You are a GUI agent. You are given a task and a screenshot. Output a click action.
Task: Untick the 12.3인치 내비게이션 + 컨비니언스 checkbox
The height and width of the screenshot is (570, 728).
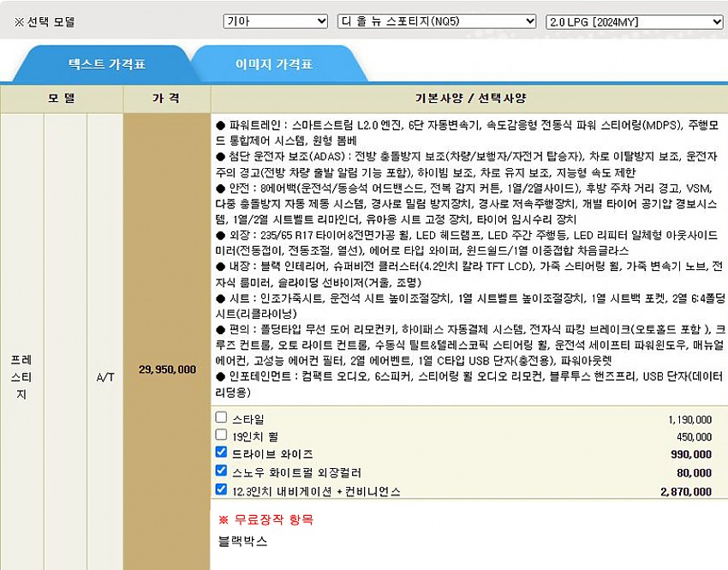coord(222,489)
